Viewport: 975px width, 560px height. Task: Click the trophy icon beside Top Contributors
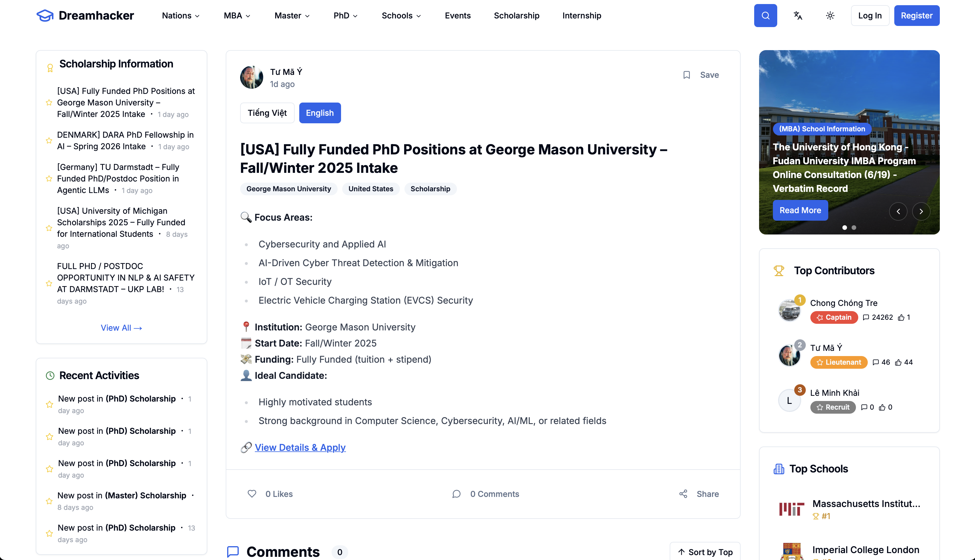779,271
